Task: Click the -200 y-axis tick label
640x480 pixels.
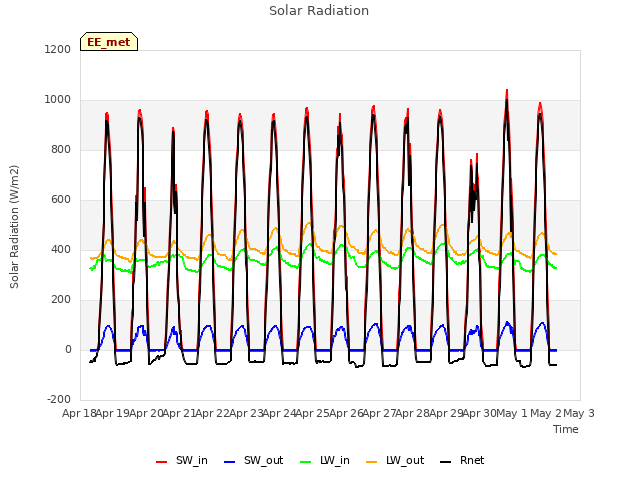Action: point(59,400)
